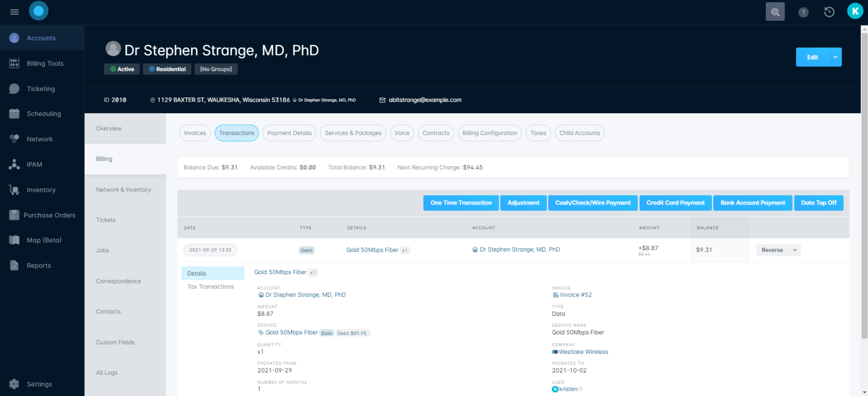Open the Custom Fields section
Image resolution: width=868 pixels, height=396 pixels.
coord(125,342)
